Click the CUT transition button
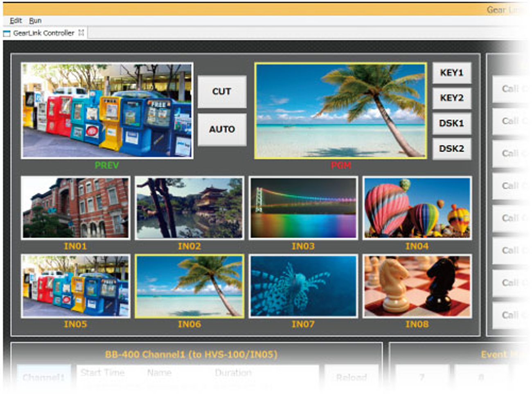 (x=222, y=92)
